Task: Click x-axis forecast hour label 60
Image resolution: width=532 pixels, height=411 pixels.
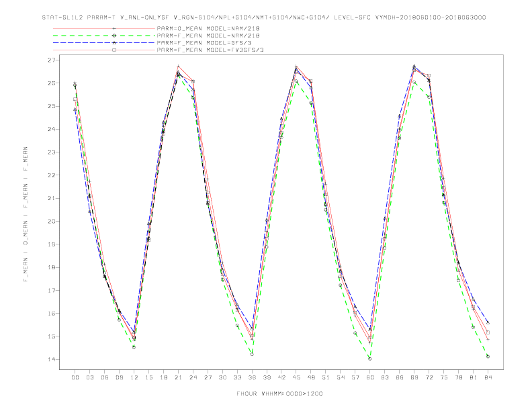Action: point(370,377)
